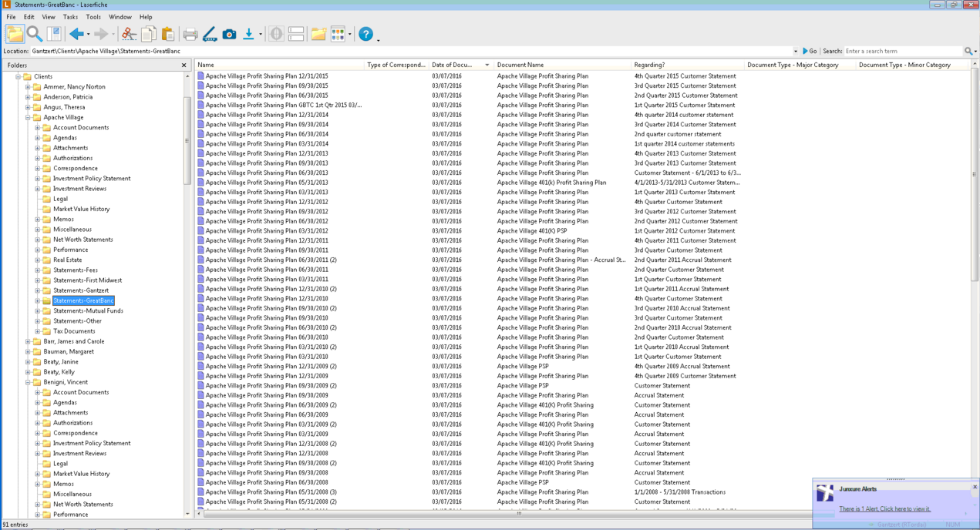Click the scissors Cut icon
The width and height of the screenshot is (980, 530).
click(x=129, y=34)
